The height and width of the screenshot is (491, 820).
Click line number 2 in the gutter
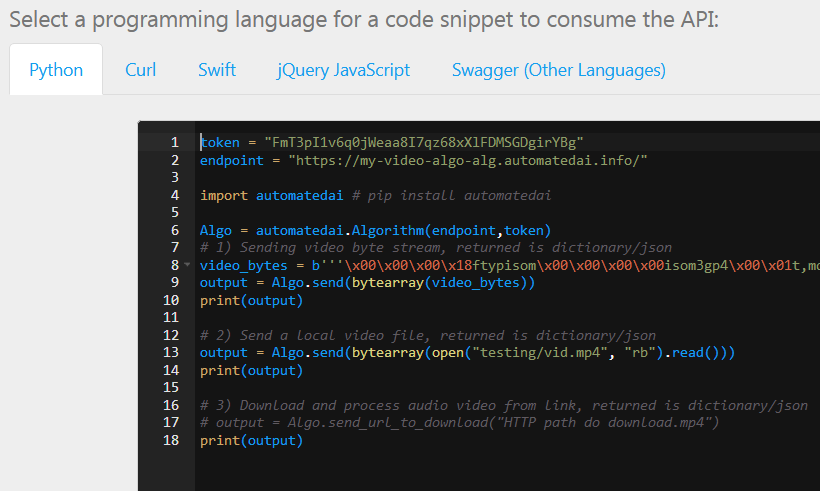coord(175,160)
